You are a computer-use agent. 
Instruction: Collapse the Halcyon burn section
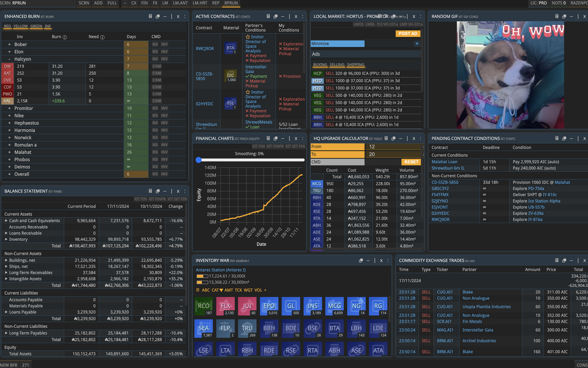pyautogui.click(x=9, y=59)
